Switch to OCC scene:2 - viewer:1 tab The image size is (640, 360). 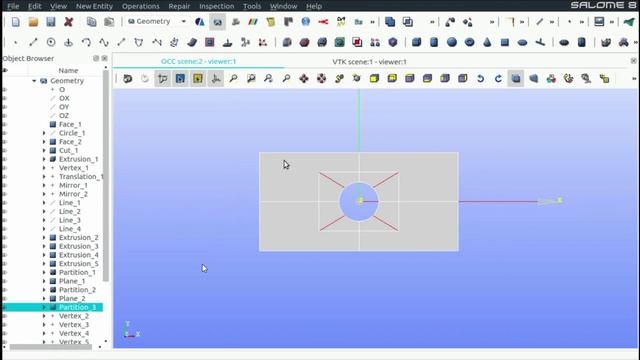(198, 62)
